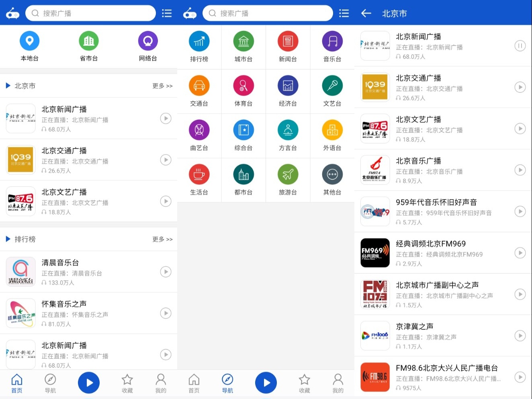This screenshot has width=532, height=399.
Task: Open the 文艺台 arts category
Action: pos(332,91)
